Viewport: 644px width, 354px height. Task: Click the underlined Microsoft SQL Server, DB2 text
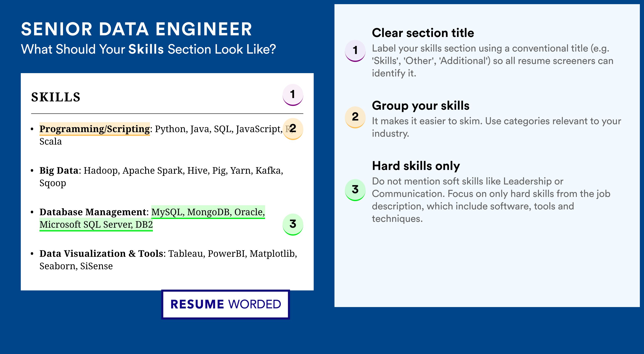coord(96,225)
